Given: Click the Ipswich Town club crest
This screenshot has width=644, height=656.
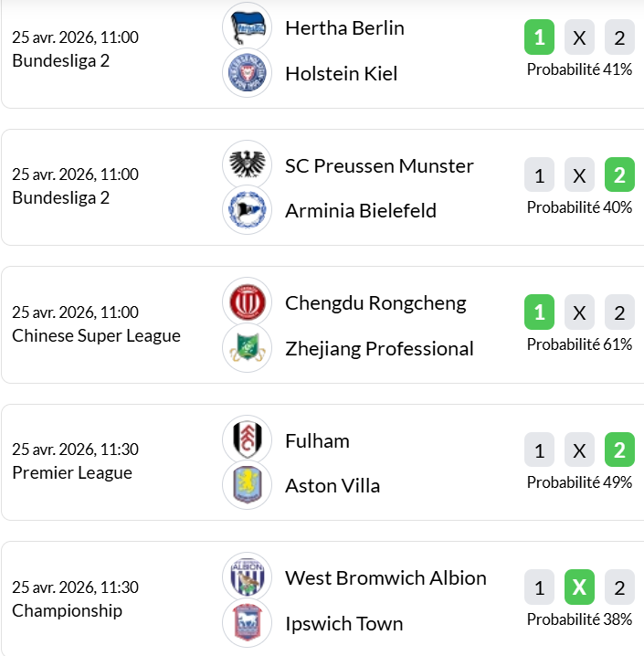Looking at the screenshot, I should tap(247, 623).
